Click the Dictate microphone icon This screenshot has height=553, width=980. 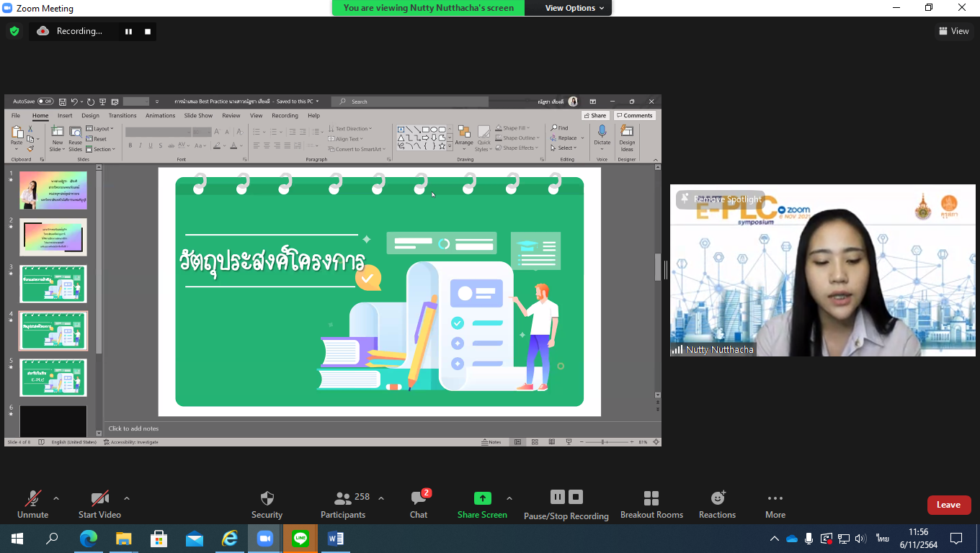coord(602,132)
